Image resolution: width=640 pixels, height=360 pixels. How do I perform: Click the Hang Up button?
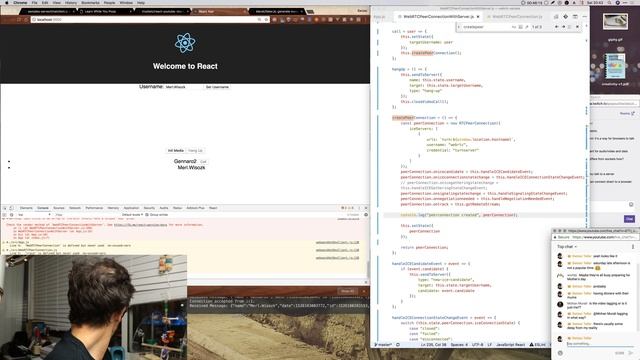pos(195,151)
